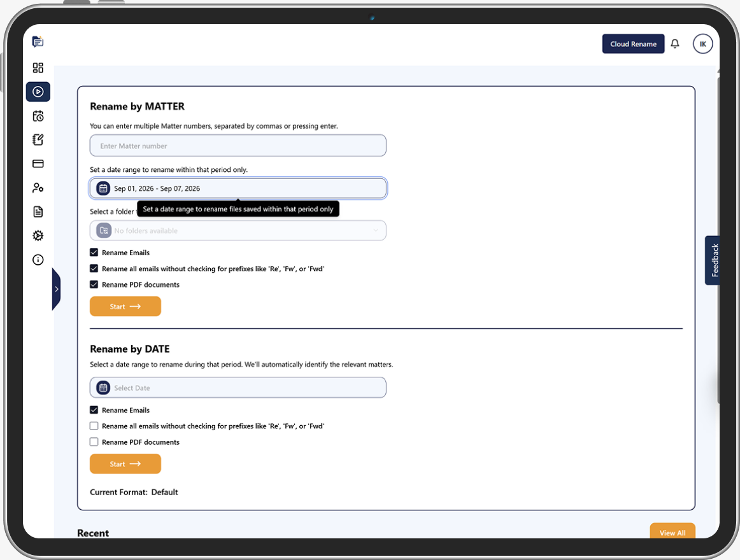Screen dimensions: 740x560
Task: Open the info icon in sidebar
Action: (38, 260)
